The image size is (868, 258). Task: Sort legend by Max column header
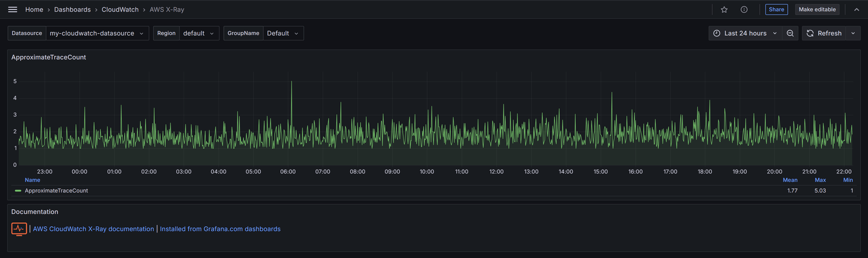[x=820, y=180]
